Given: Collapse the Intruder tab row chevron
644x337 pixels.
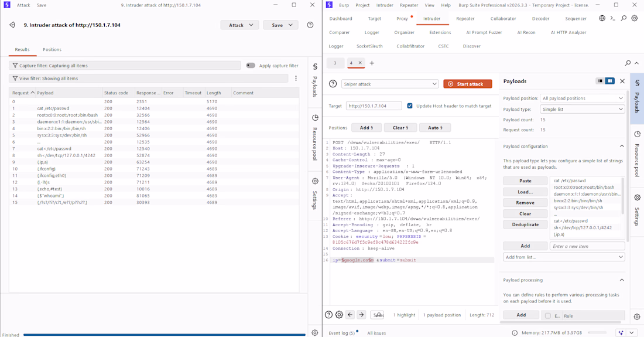Looking at the screenshot, I should [x=636, y=63].
